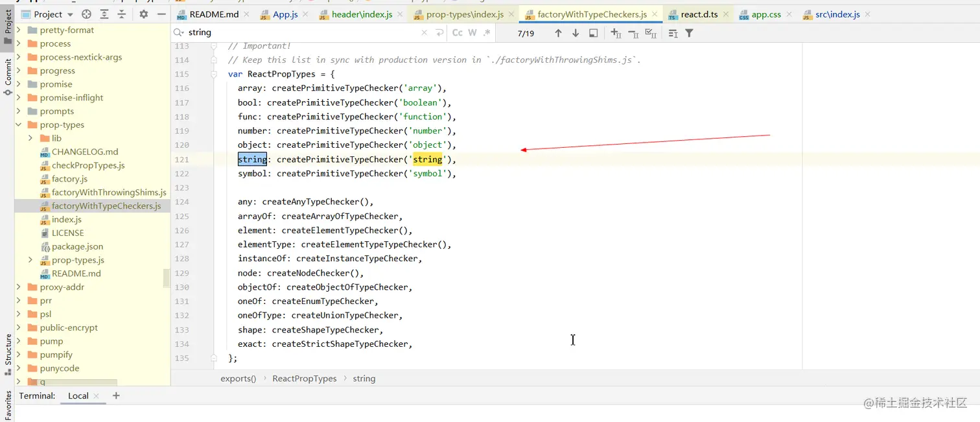980x422 pixels.
Task: Fold the ReactPropTypes block at line 115
Action: [x=213, y=75]
